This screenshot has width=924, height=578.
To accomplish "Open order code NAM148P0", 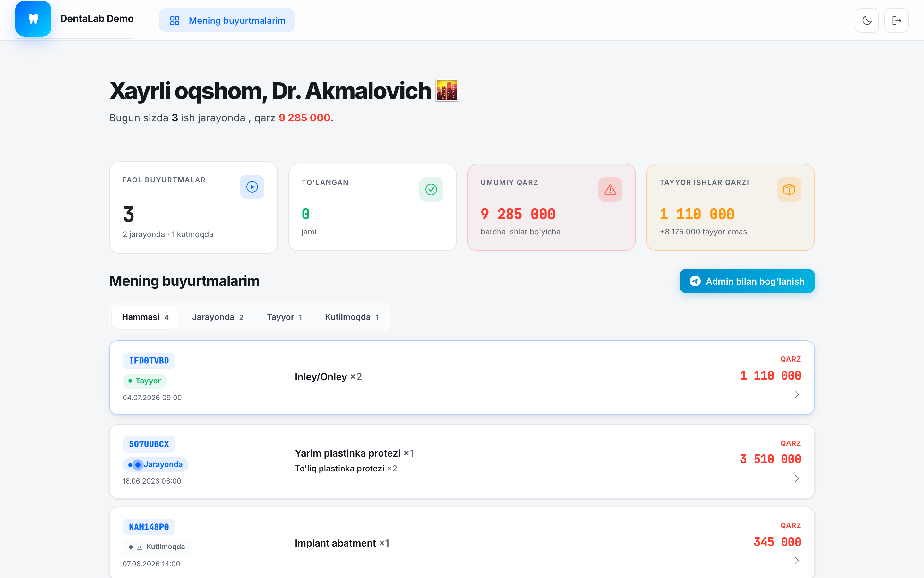I will 149,527.
